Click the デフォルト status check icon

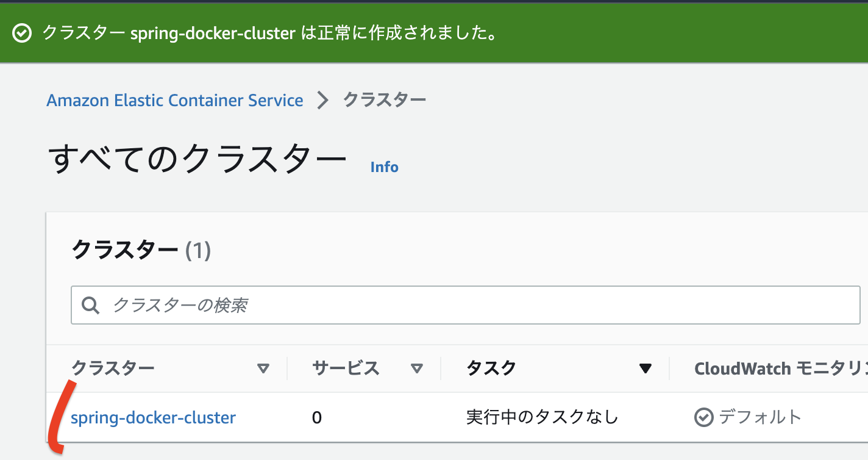coord(703,417)
